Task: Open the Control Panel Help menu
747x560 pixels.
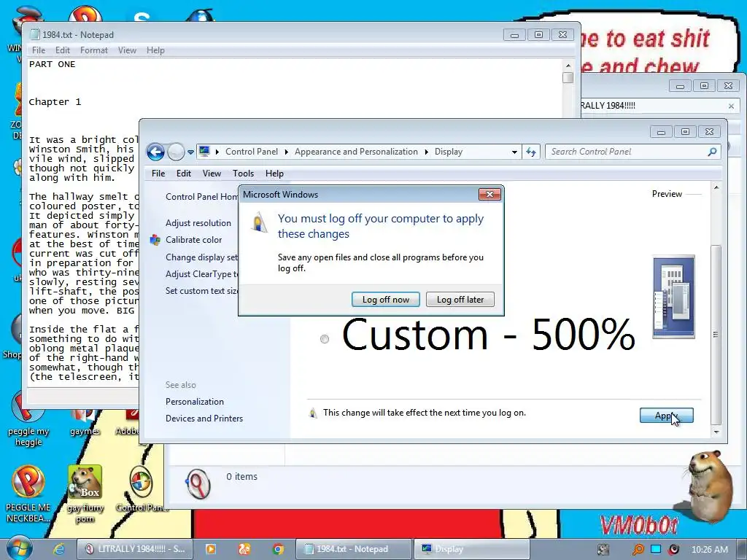Action: pyautogui.click(x=274, y=174)
